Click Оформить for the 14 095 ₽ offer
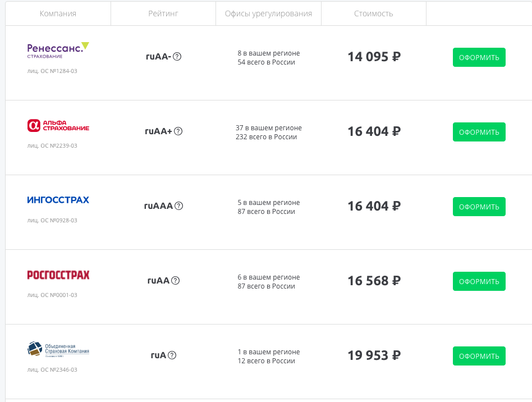This screenshot has width=532, height=402. (x=479, y=57)
